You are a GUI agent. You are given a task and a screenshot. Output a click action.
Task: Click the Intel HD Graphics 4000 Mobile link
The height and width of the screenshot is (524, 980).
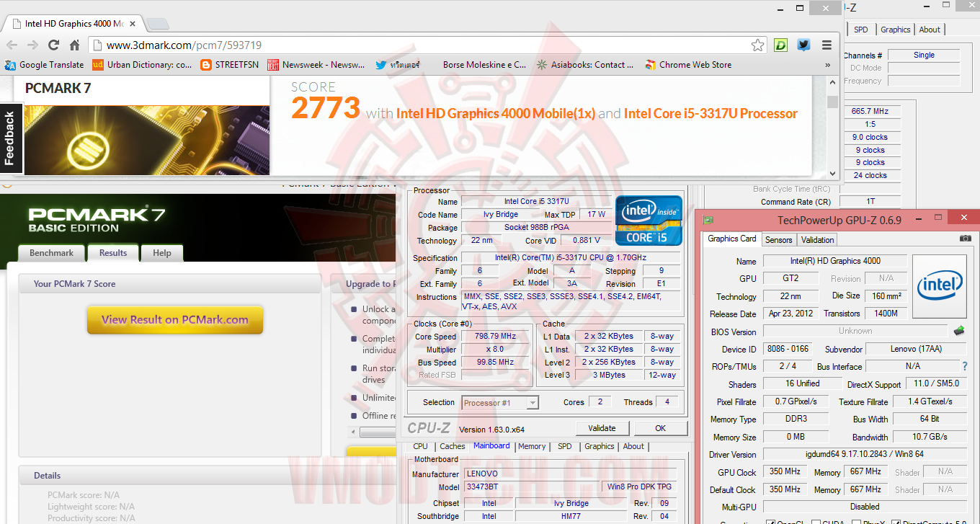[496, 114]
